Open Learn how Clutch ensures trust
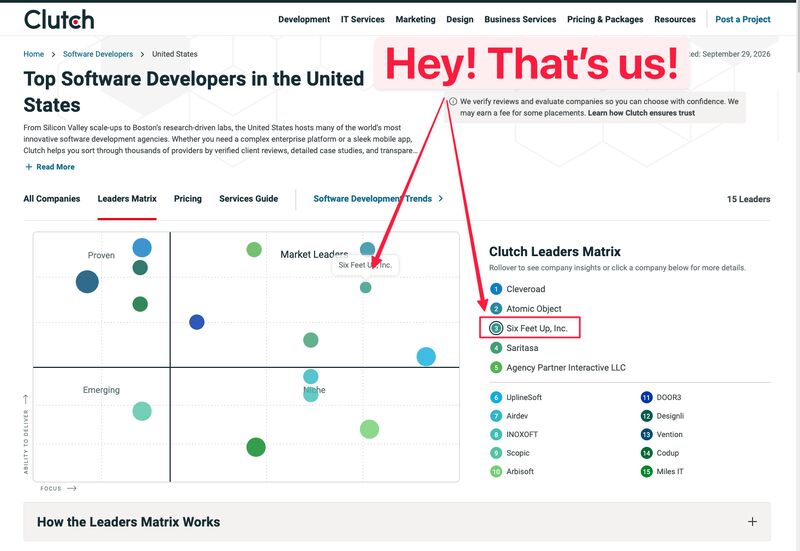 click(x=641, y=113)
